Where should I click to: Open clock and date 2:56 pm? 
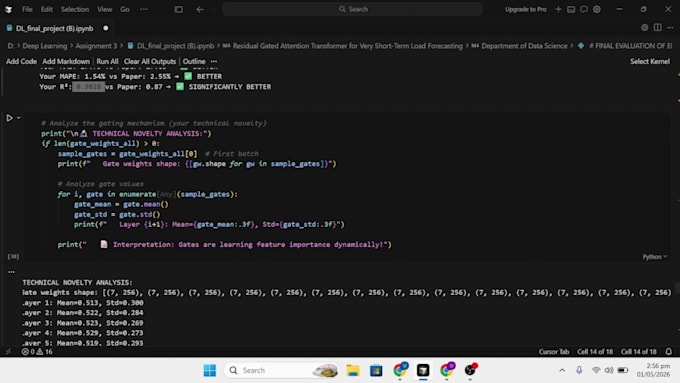[x=653, y=370]
